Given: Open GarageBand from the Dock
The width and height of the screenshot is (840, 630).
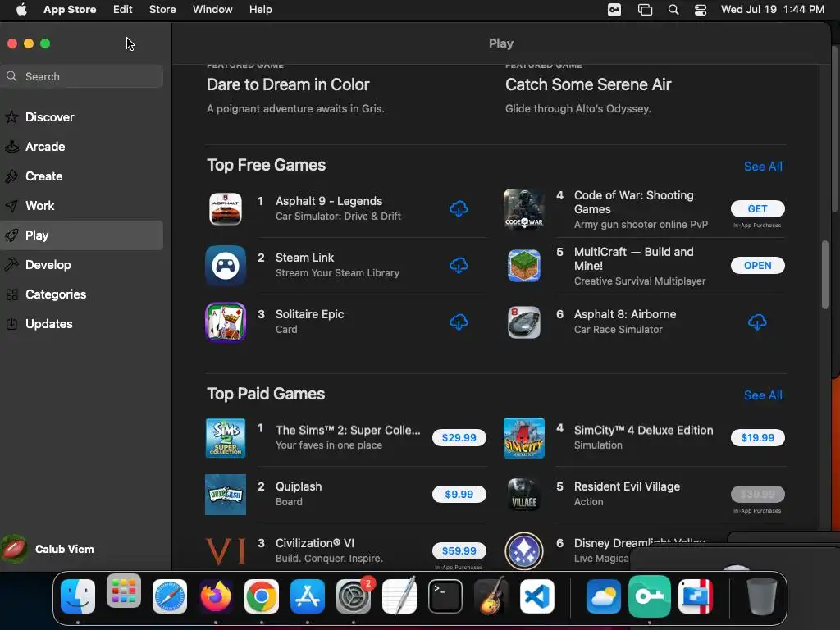Looking at the screenshot, I should click(491, 596).
